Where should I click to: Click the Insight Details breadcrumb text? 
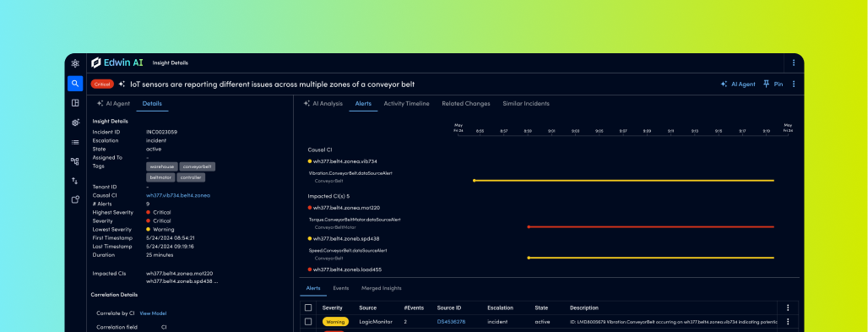click(170, 63)
